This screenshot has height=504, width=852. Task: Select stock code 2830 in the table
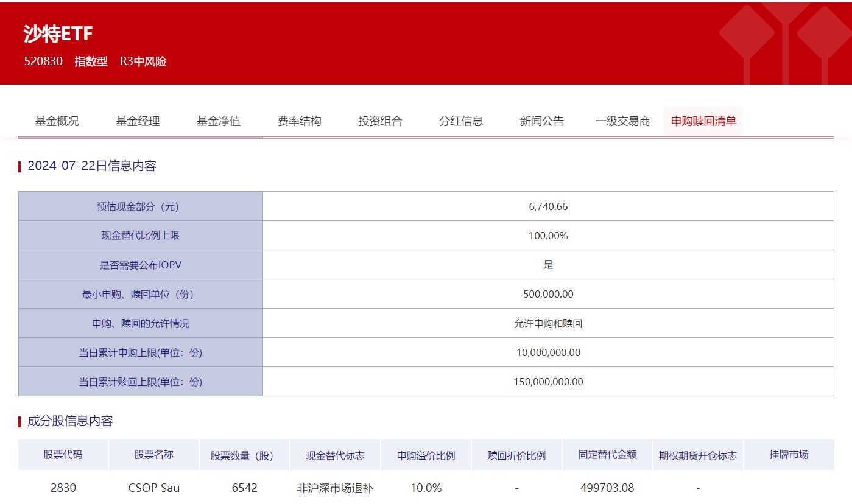point(63,488)
